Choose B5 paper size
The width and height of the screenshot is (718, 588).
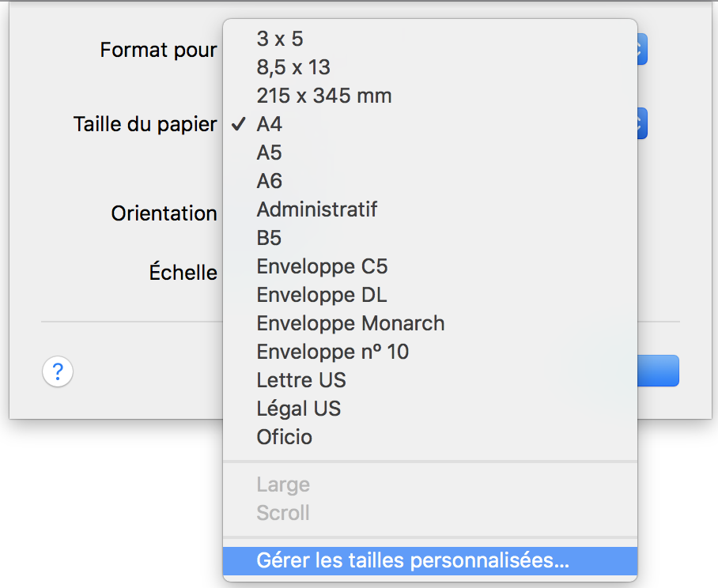pos(270,238)
